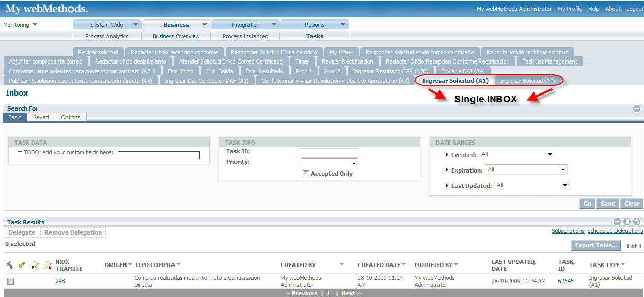This screenshot has height=297, width=644.
Task: Open the System-Wide dropdown arrow
Action: [x=135, y=25]
